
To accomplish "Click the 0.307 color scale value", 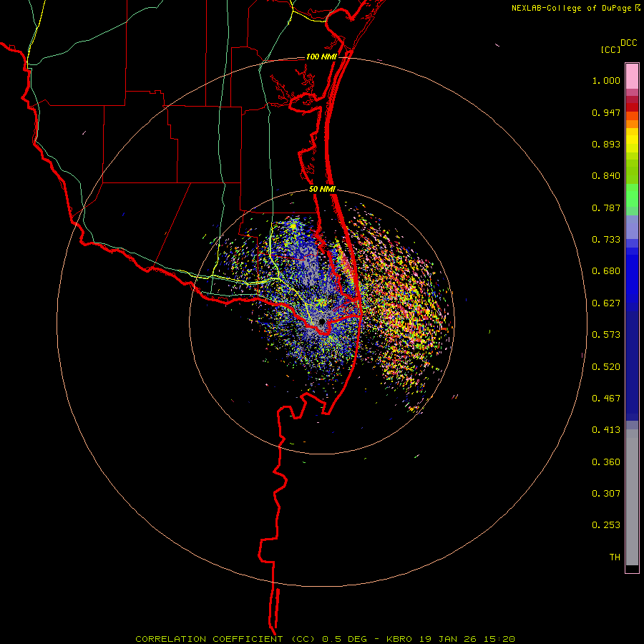I will click(x=606, y=494).
